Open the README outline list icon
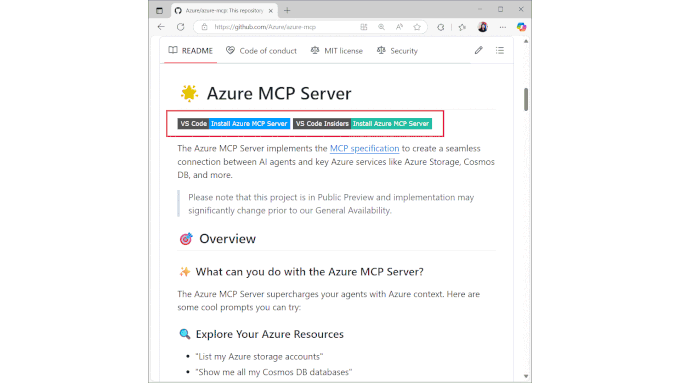The width and height of the screenshot is (680, 383). pyautogui.click(x=500, y=51)
